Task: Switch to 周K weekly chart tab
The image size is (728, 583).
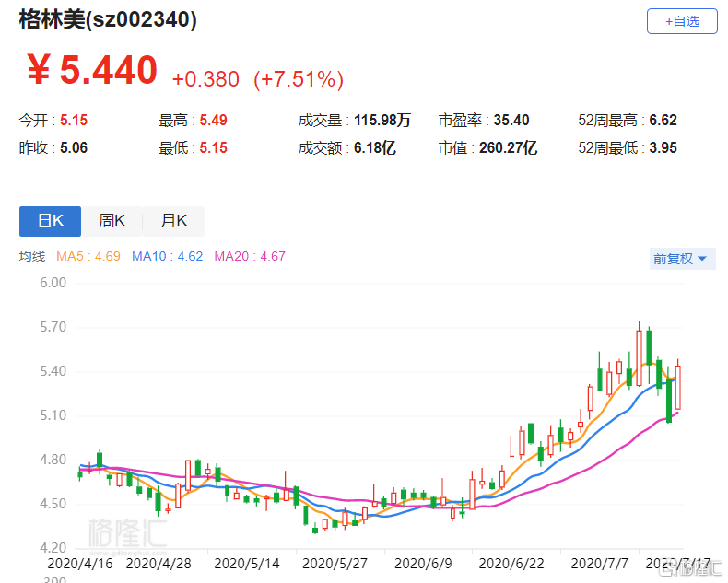Action: click(112, 221)
